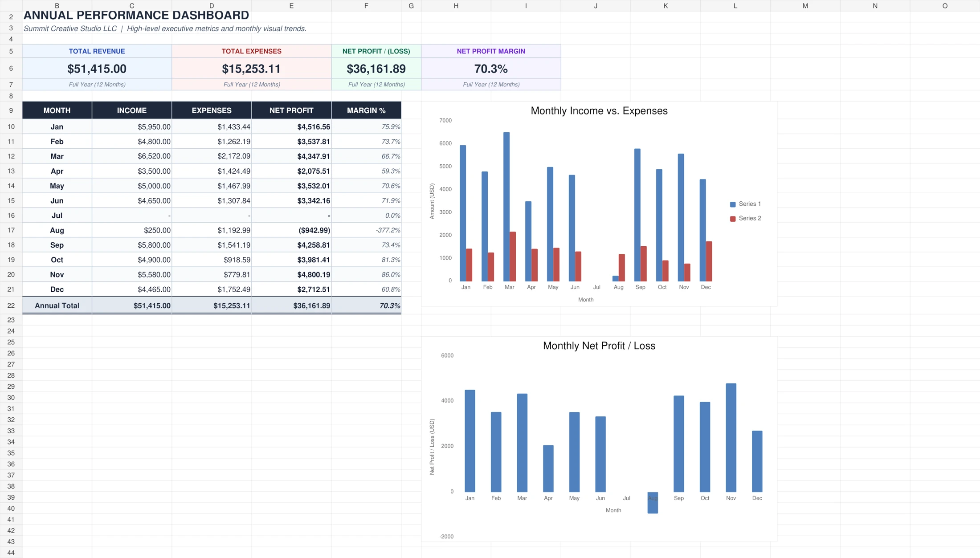Image resolution: width=980 pixels, height=558 pixels.
Task: Select the negative Aug bar in profit chart
Action: [x=653, y=503]
